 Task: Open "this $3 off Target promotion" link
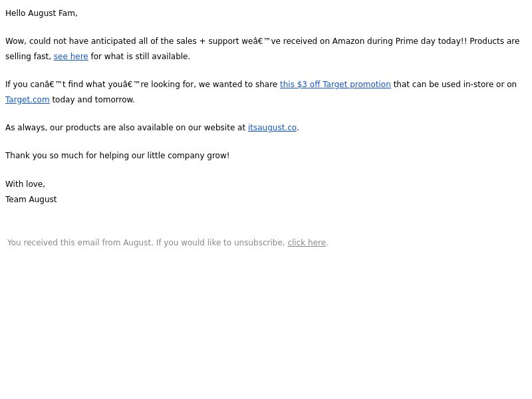(335, 84)
